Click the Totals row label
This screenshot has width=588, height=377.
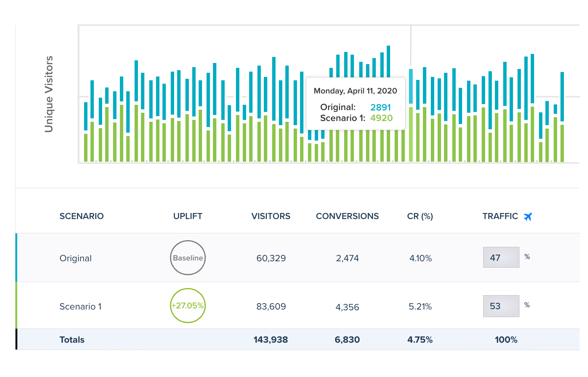[72, 340]
